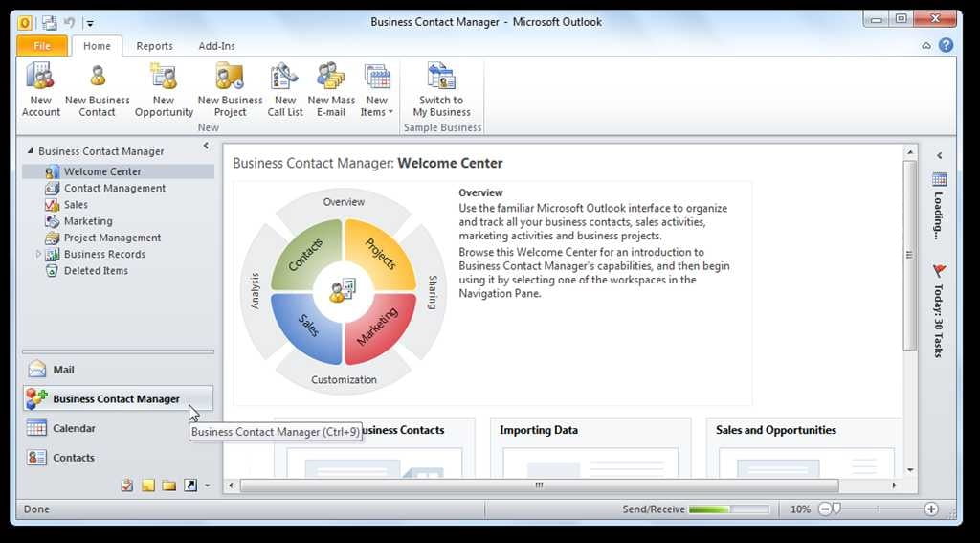Screen dimensions: 980x543
Task: Open the New Items dropdown
Action: click(x=377, y=89)
